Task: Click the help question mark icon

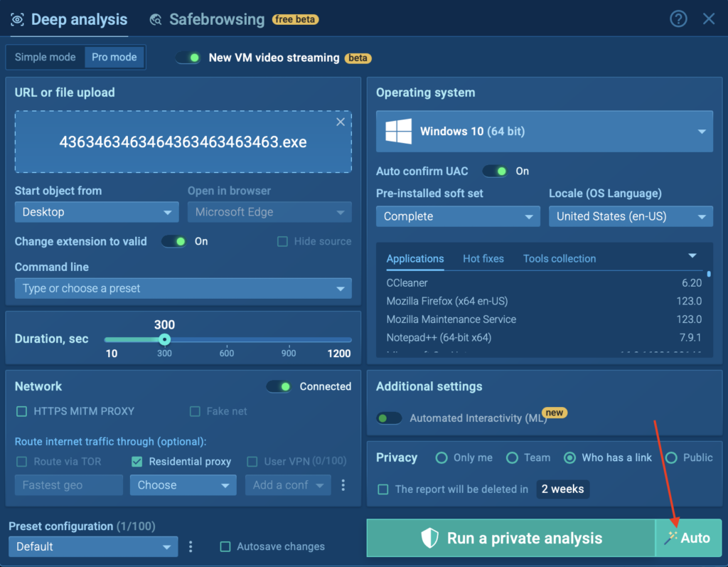Action: [x=679, y=19]
